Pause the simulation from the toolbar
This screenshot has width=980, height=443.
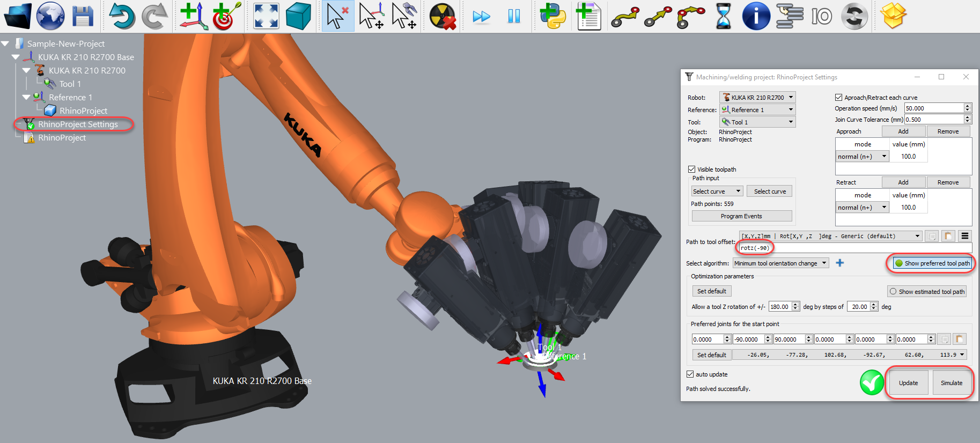[514, 17]
